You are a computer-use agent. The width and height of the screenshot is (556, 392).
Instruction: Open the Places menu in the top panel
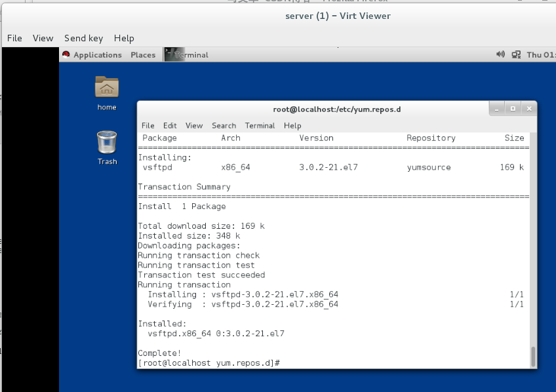pos(143,54)
